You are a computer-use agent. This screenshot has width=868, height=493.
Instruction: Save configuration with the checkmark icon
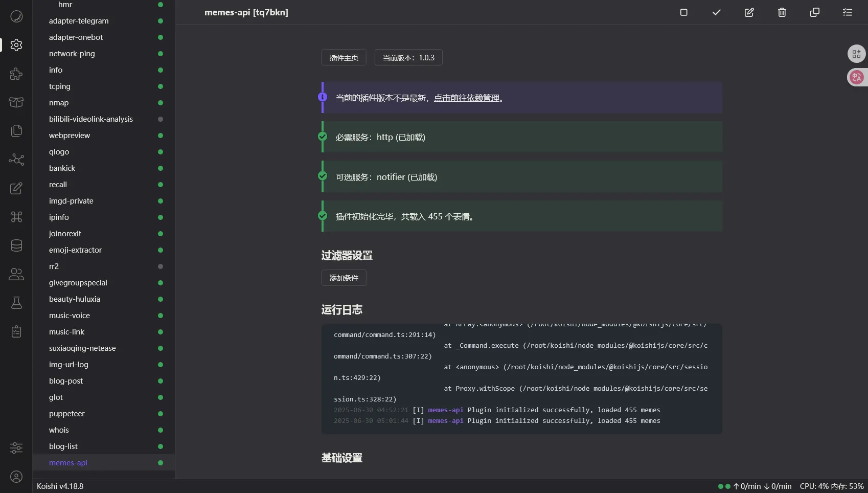716,12
